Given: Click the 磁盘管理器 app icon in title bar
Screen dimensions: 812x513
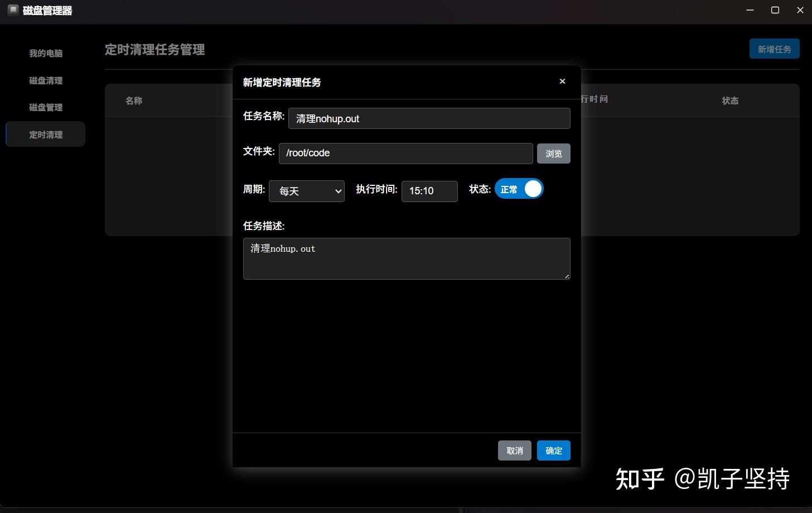Looking at the screenshot, I should (13, 9).
